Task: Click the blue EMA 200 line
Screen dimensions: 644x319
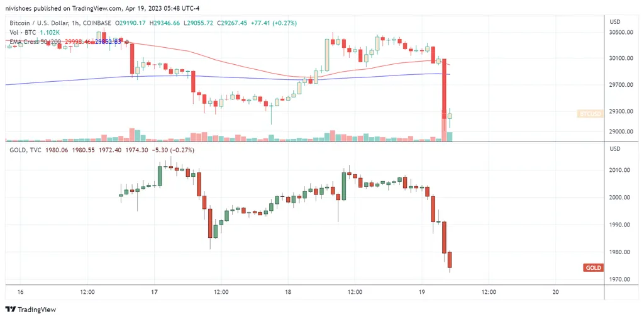Action: click(x=189, y=76)
